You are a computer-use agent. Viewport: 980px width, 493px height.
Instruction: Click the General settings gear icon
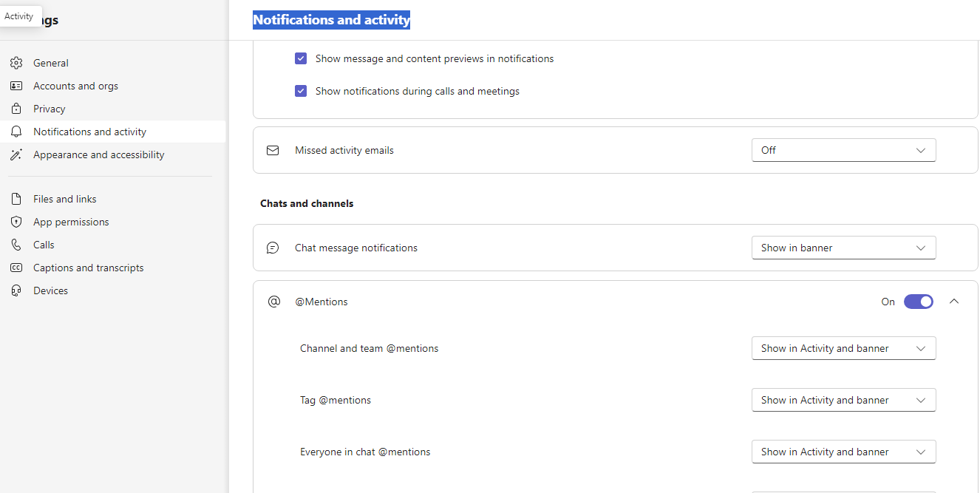click(16, 63)
